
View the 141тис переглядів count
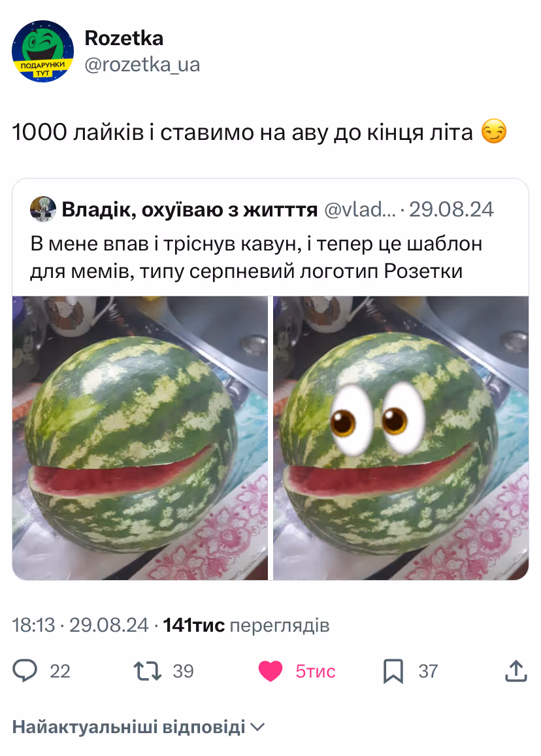coord(246,625)
